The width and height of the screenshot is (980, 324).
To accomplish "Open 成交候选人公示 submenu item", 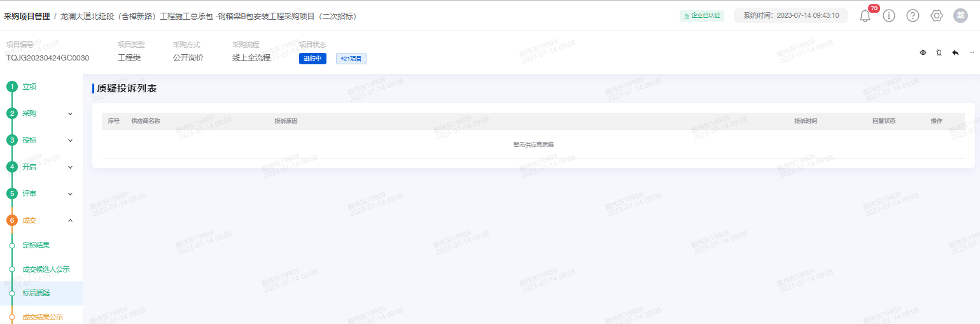I will (46, 269).
